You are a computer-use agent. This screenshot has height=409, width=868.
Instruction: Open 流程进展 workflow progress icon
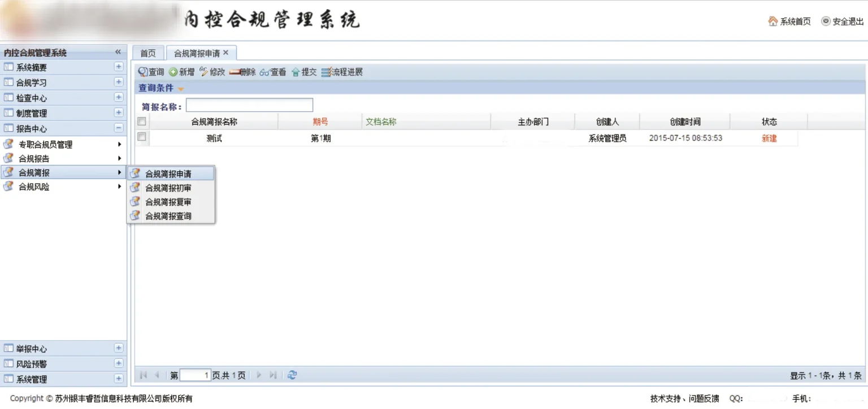[326, 72]
